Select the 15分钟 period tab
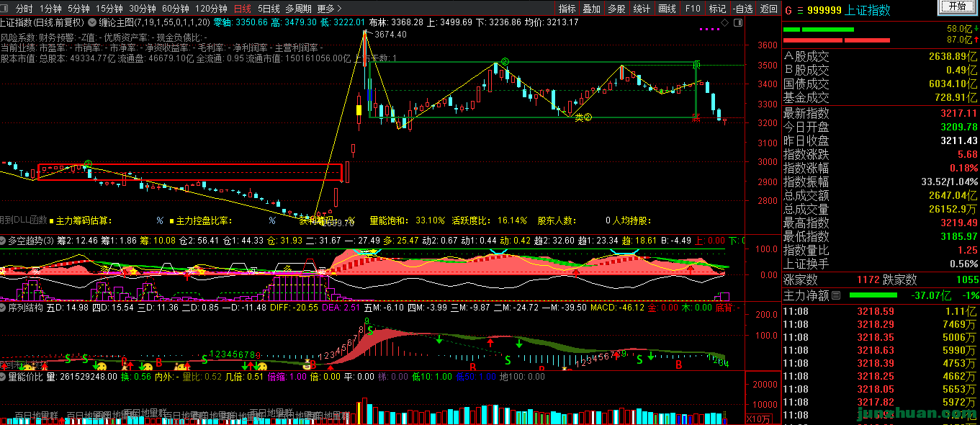This screenshot has height=425, width=980. tap(109, 9)
